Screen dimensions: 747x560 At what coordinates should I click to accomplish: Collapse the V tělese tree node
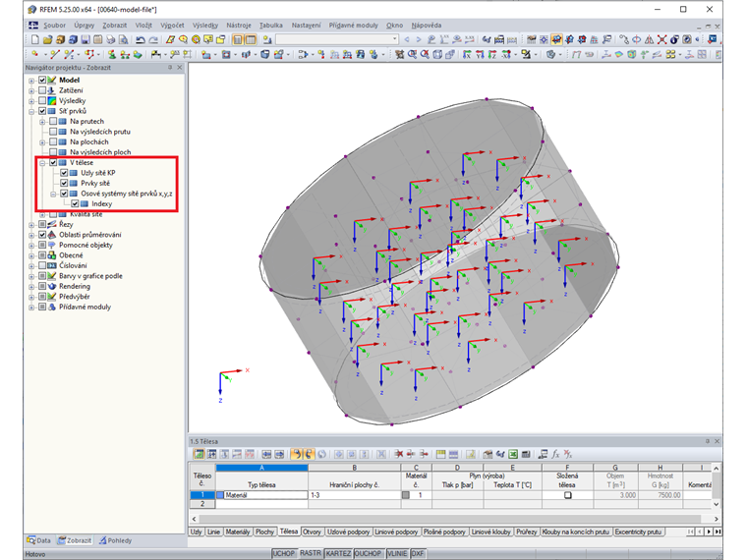pos(42,162)
